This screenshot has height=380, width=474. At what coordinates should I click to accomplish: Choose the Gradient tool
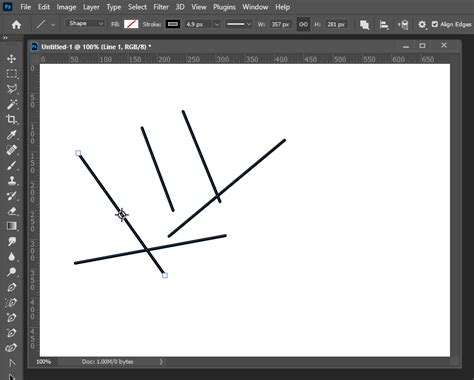pyautogui.click(x=12, y=226)
